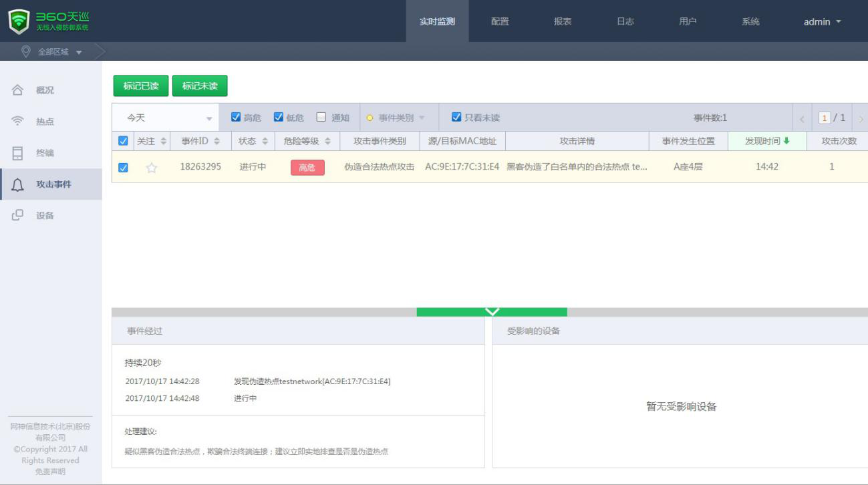Click the 源/目标MAC地址 column header

click(462, 141)
